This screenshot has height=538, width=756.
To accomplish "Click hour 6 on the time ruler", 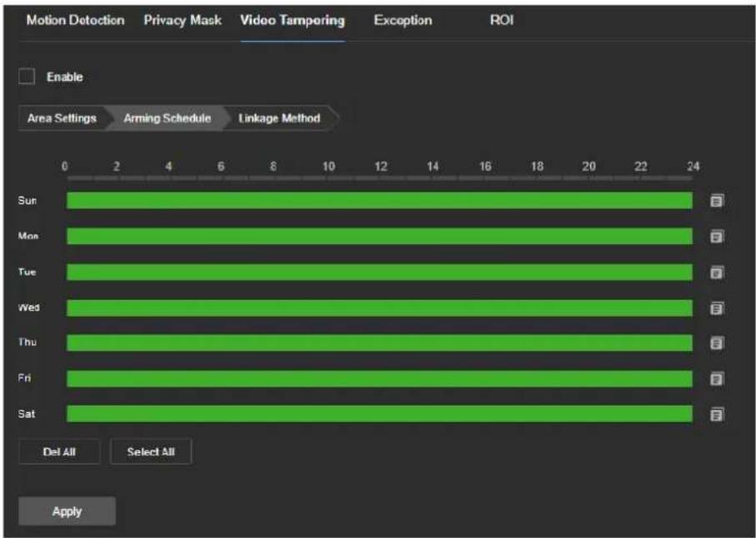I will (x=221, y=167).
